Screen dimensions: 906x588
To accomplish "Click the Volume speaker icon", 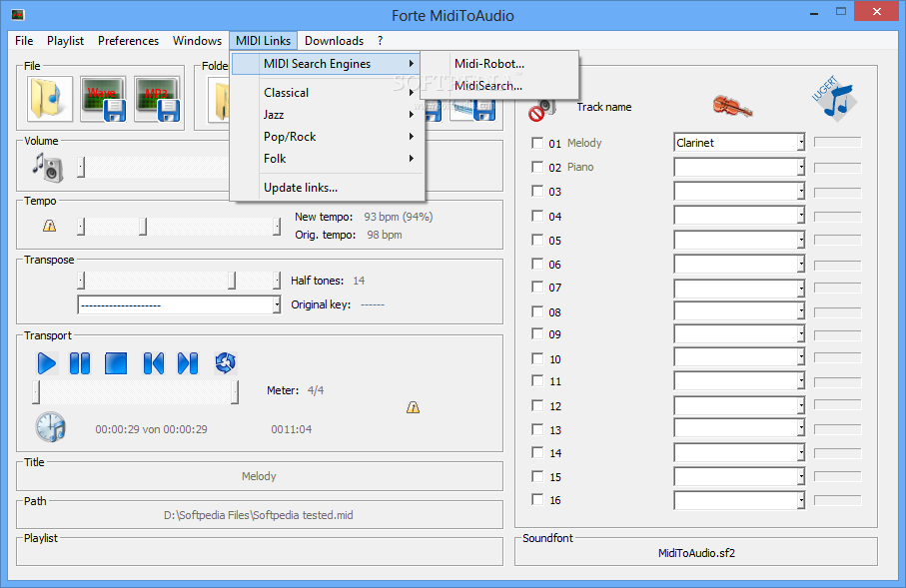I will click(47, 168).
